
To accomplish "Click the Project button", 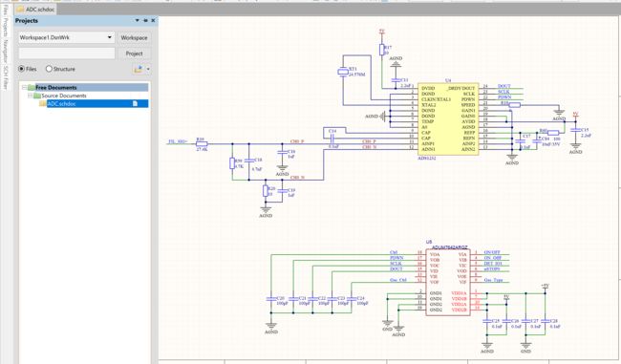I will [134, 54].
